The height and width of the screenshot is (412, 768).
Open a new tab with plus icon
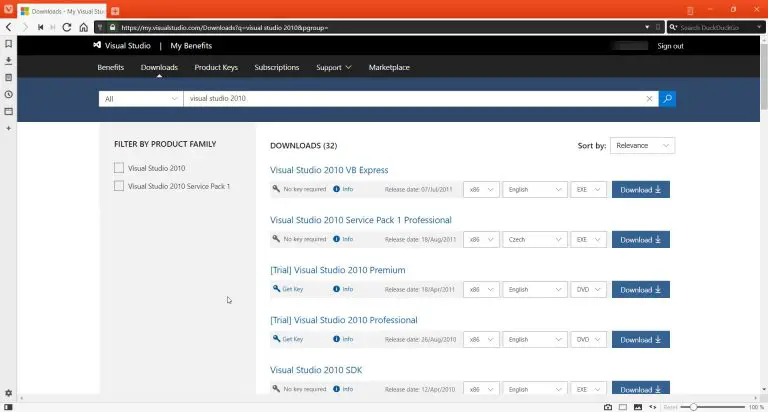115,11
